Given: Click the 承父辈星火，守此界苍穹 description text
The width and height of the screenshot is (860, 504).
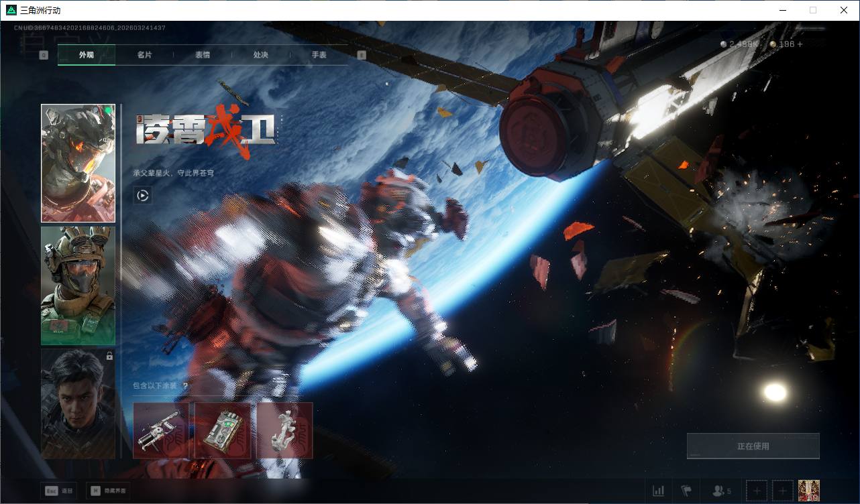Looking at the screenshot, I should click(174, 173).
